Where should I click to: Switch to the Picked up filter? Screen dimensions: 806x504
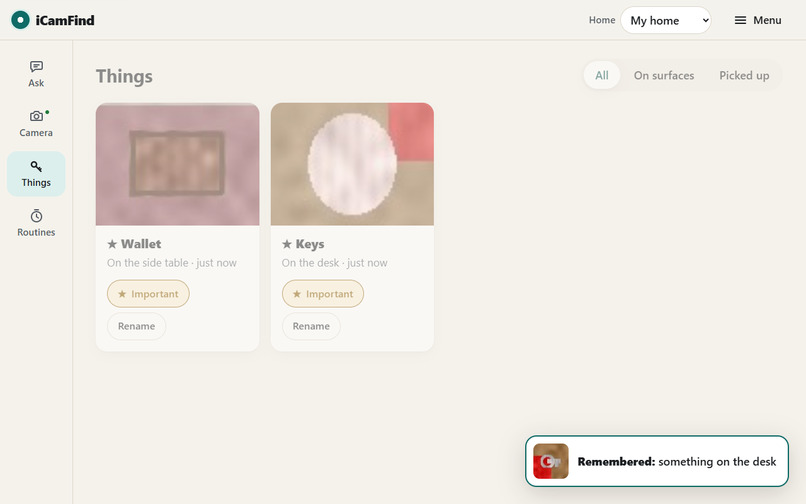click(744, 76)
